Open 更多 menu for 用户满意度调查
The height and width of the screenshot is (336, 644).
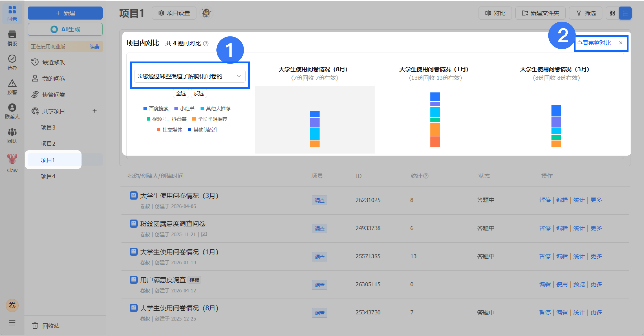(x=596, y=284)
